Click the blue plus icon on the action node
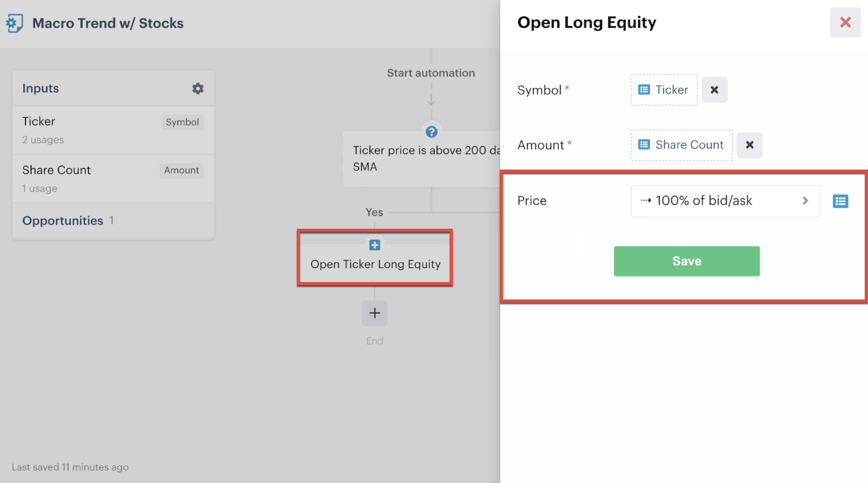Image resolution: width=868 pixels, height=483 pixels. (374, 245)
